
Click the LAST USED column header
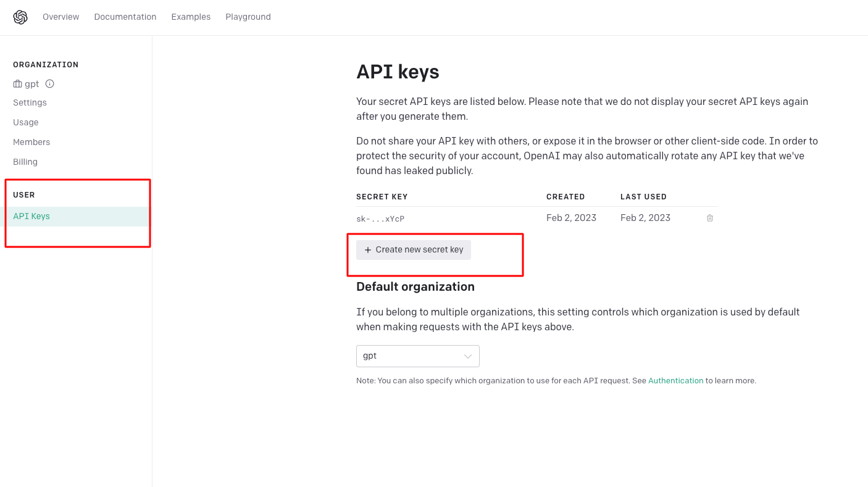pyautogui.click(x=643, y=197)
